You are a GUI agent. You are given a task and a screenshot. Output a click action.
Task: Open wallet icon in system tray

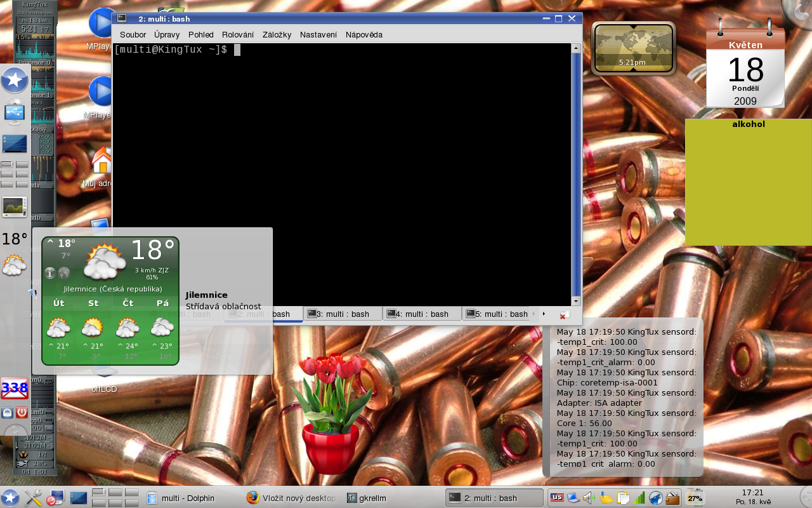[x=672, y=498]
